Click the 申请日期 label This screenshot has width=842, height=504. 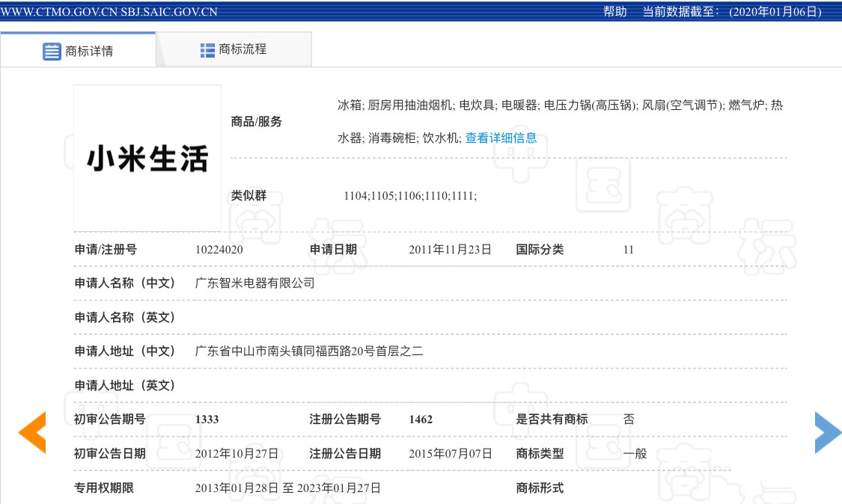[x=333, y=250]
